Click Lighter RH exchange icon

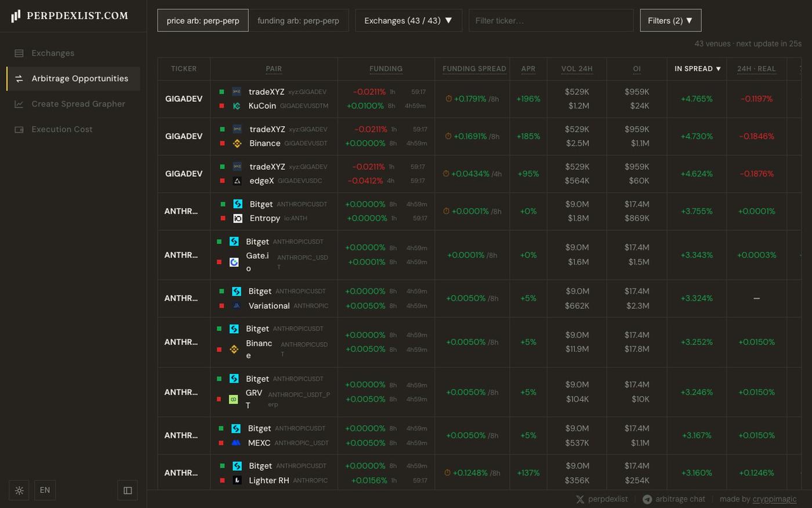point(237,480)
